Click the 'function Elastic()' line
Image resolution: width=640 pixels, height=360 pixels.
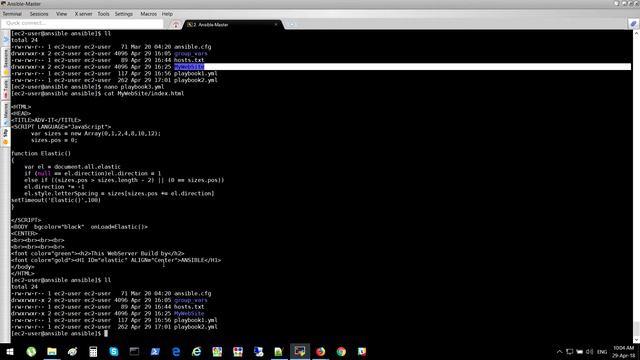41,153
